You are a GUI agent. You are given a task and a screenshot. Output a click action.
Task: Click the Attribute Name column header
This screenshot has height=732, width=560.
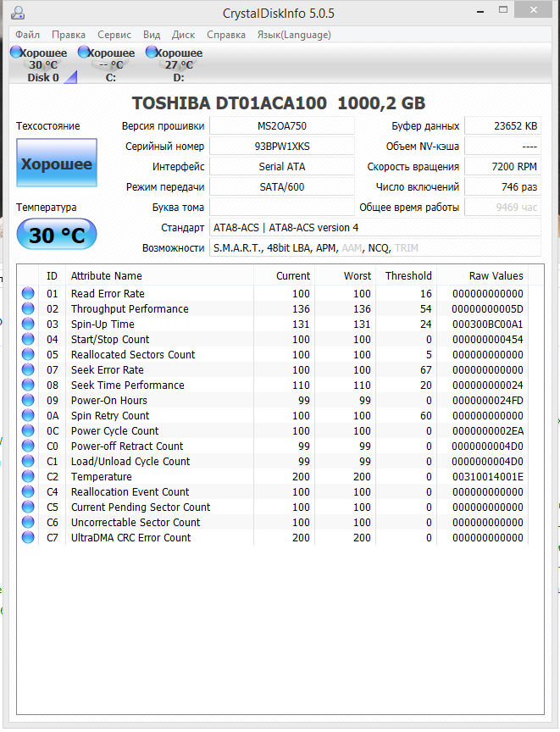tap(159, 276)
